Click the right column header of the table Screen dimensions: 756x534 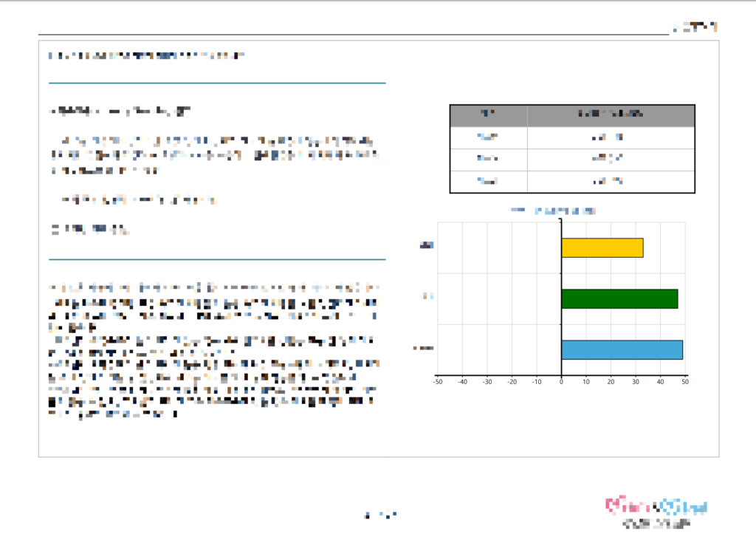tap(610, 115)
